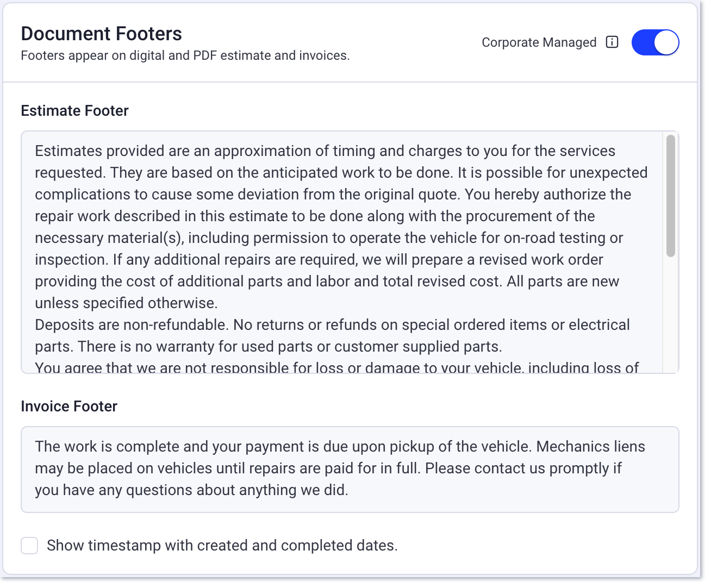This screenshot has height=588, width=711.
Task: Click 'unless specified otherwise' in the estimate text
Action: (x=126, y=303)
